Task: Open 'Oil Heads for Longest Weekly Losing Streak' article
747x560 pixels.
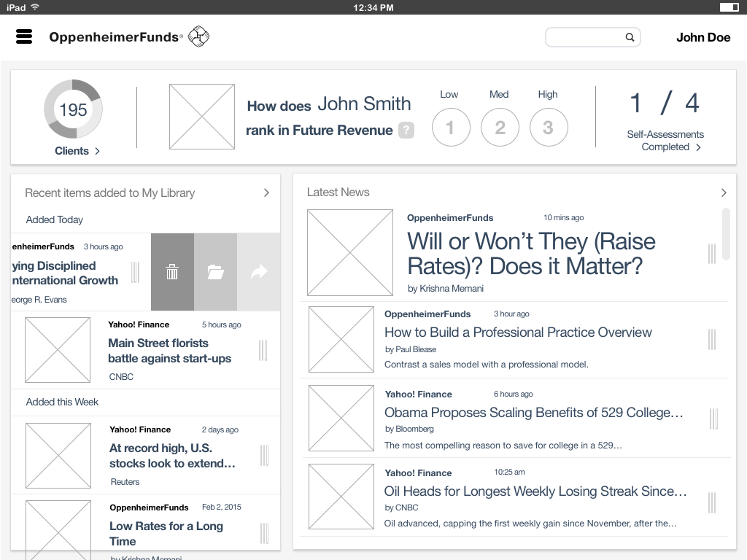Action: [x=535, y=491]
